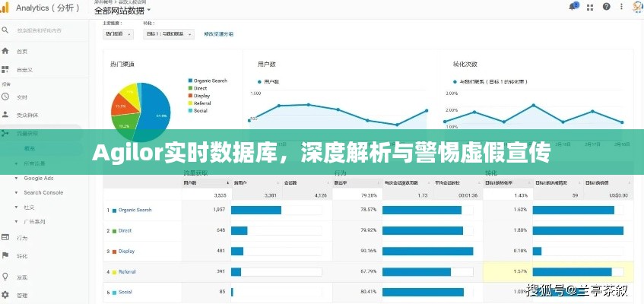This screenshot has width=644, height=304.
Task: Click the average session duration 00:01:36
Action: (468, 195)
